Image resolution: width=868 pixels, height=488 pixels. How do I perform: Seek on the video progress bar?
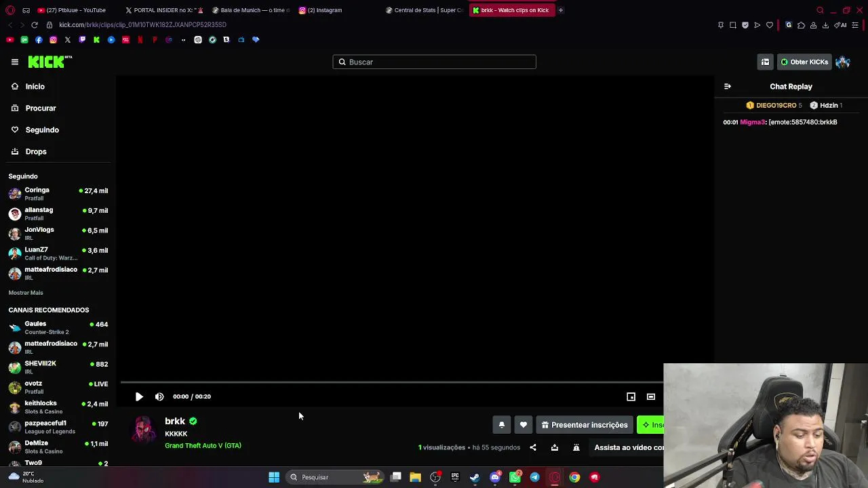(x=392, y=383)
